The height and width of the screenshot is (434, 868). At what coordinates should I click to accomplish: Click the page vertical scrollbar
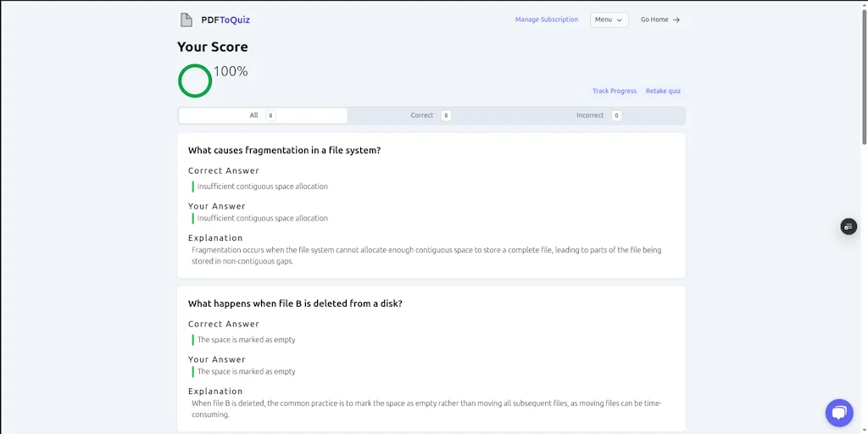864,77
